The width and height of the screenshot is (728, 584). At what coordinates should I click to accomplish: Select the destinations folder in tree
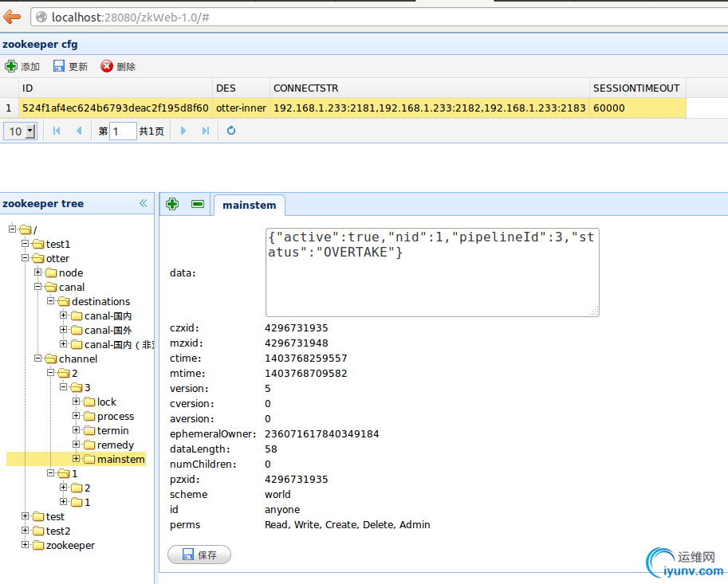pos(100,301)
